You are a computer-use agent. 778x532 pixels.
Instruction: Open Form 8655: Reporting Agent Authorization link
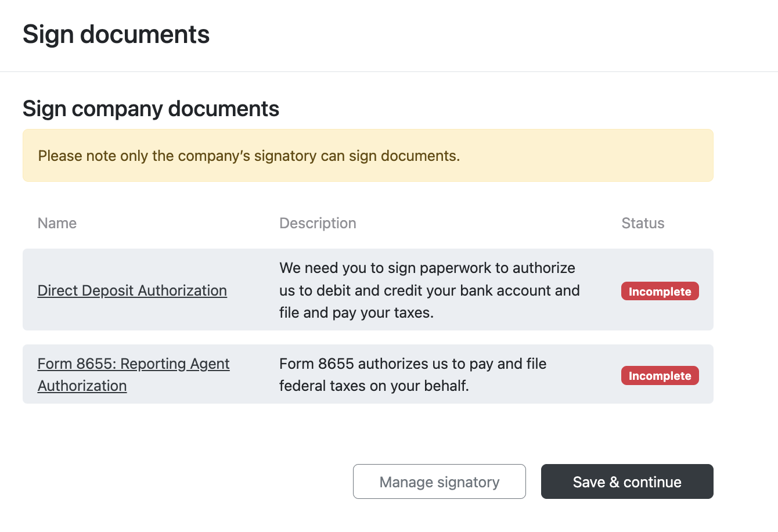coord(133,364)
